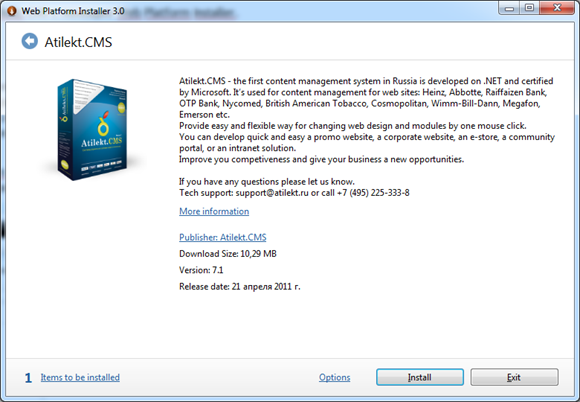The height and width of the screenshot is (402, 580).
Task: Click the Release date text
Action: point(240,287)
